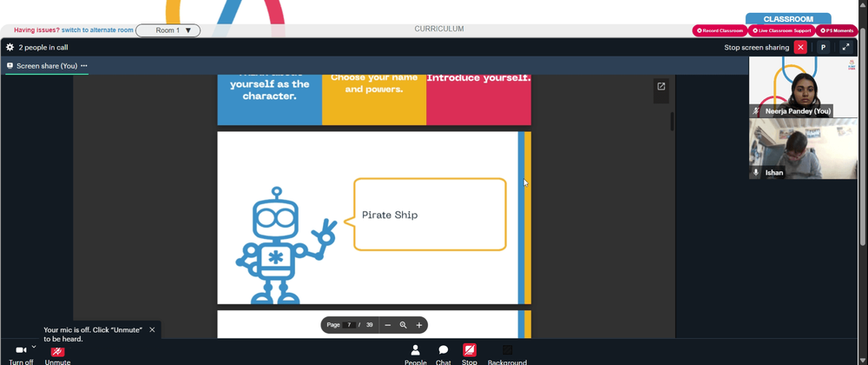This screenshot has height=365, width=868.
Task: Open Background effects option
Action: (x=507, y=355)
